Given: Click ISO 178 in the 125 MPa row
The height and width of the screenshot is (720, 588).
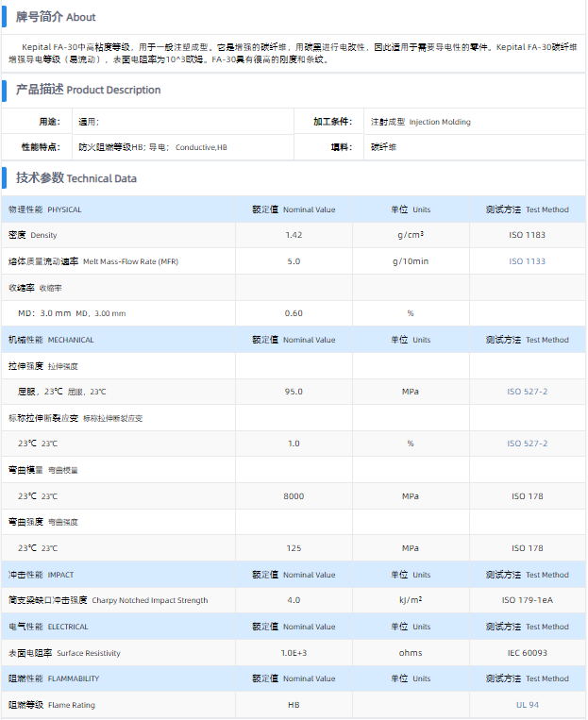Looking at the screenshot, I should click(528, 548).
